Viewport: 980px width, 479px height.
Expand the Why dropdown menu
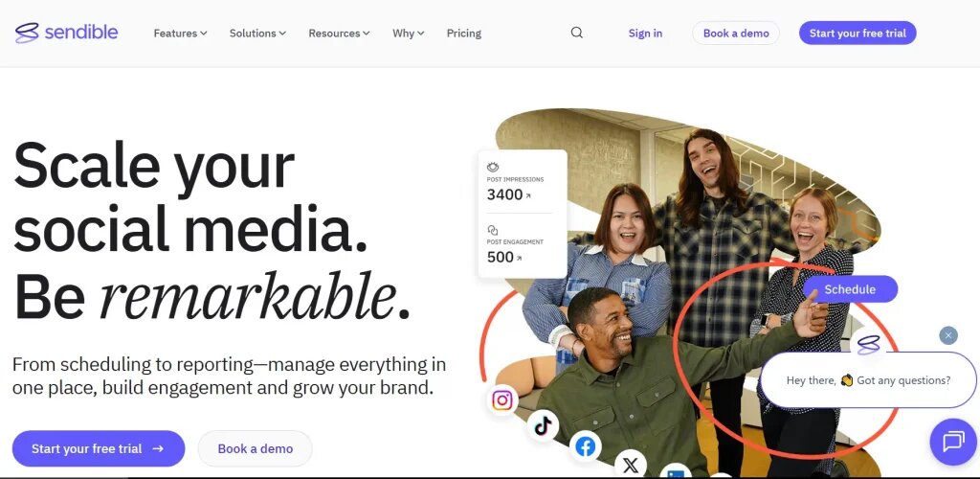[x=408, y=34]
